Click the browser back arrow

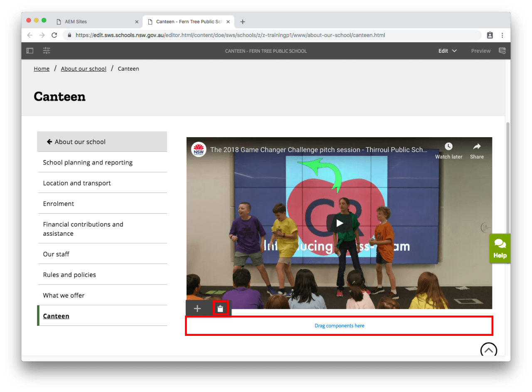pos(30,35)
